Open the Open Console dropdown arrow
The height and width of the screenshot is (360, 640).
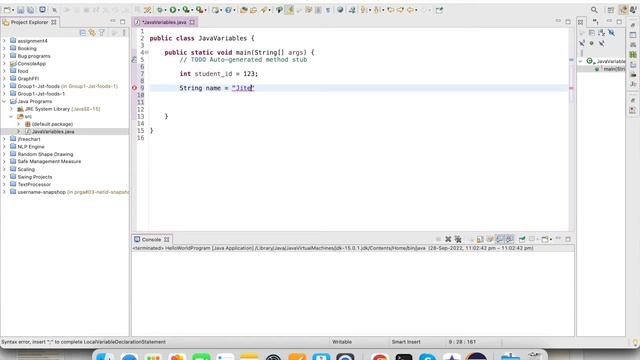[551, 239]
